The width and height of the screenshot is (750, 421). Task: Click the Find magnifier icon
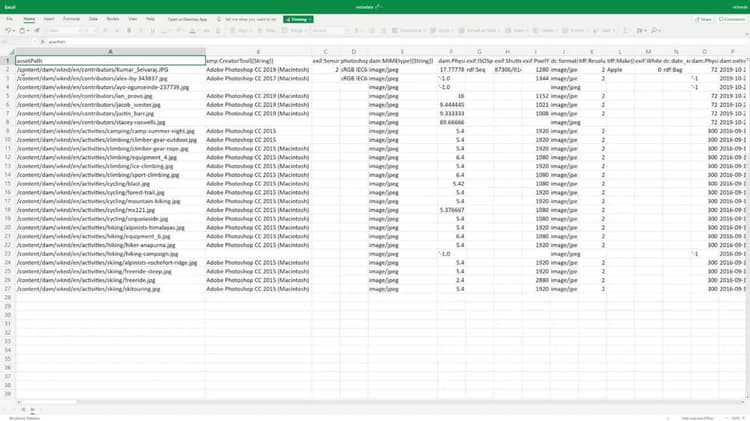pyautogui.click(x=655, y=31)
